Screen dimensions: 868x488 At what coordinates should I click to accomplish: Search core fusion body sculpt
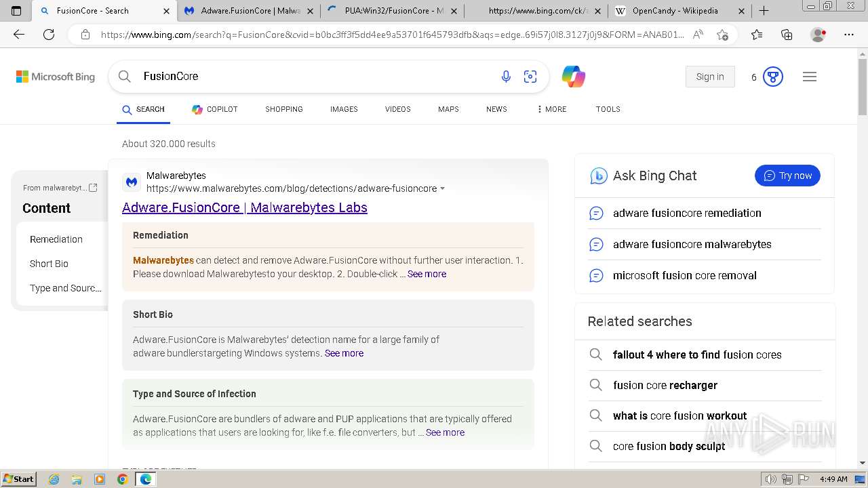pos(669,446)
